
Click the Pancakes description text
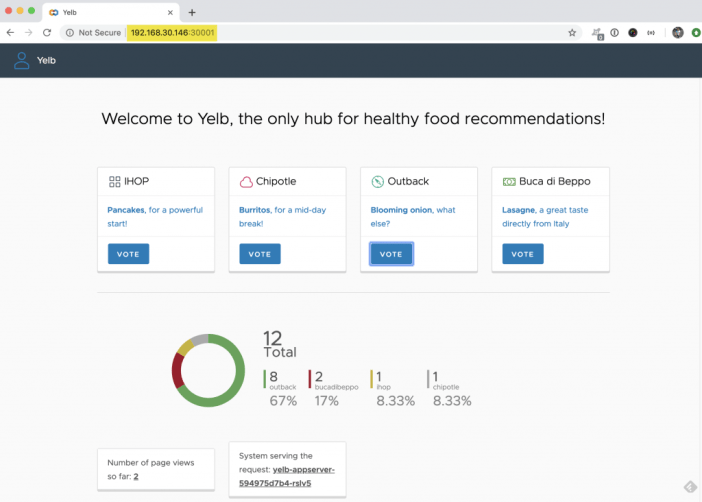155,217
